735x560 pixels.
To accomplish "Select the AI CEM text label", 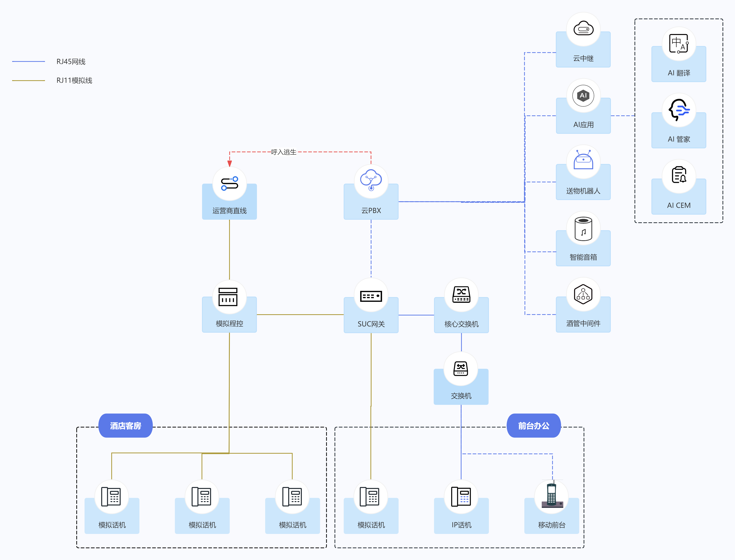I will click(679, 205).
